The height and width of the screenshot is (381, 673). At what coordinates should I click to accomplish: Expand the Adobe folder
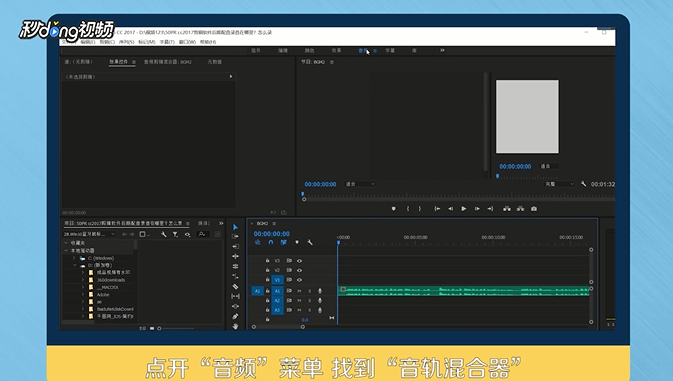[x=83, y=295]
